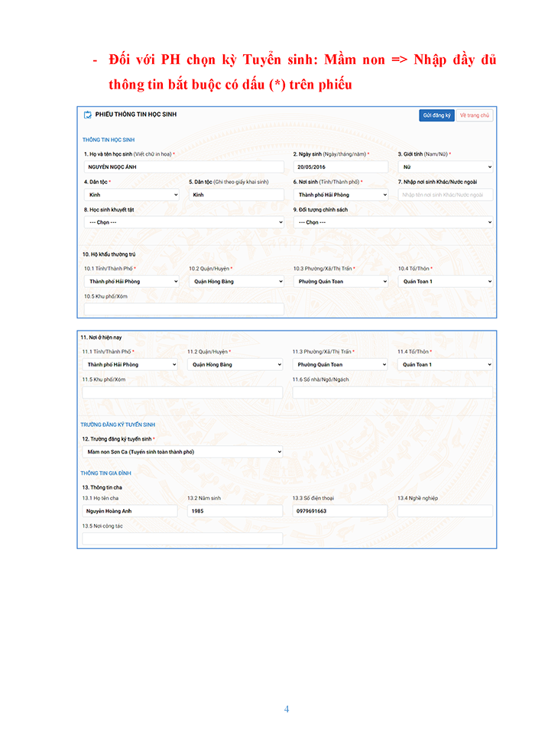Click the form icon beside Phiếu thông tin học sinh
535x756 pixels.
[x=87, y=115]
